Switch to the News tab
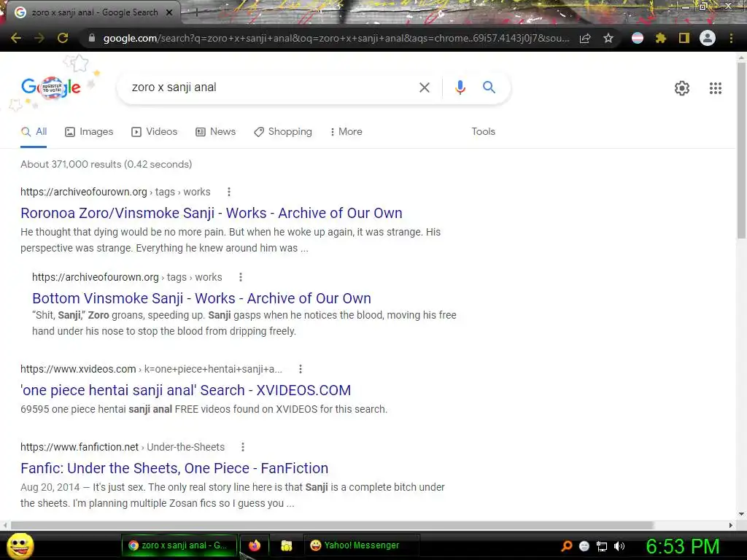The height and width of the screenshot is (560, 747). (x=216, y=132)
